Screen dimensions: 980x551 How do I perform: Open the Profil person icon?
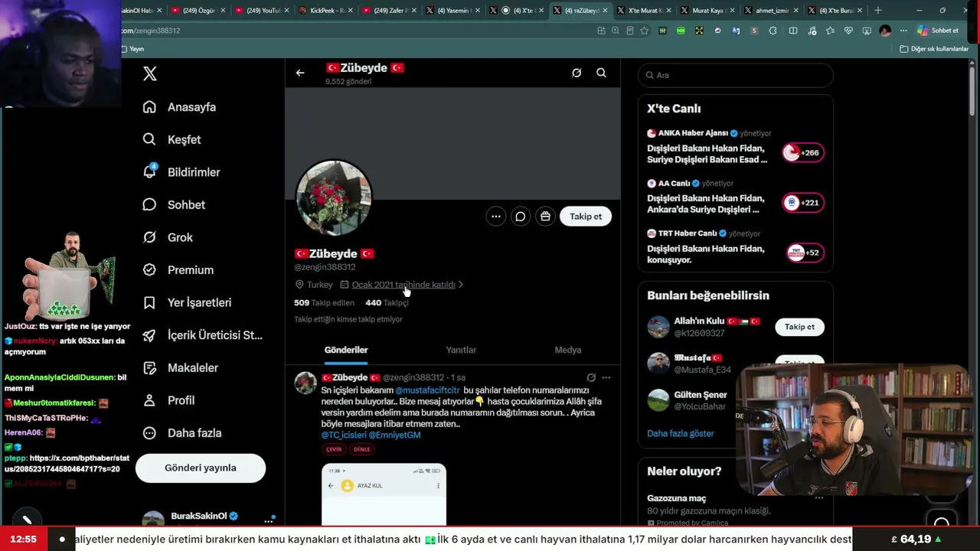pos(150,400)
